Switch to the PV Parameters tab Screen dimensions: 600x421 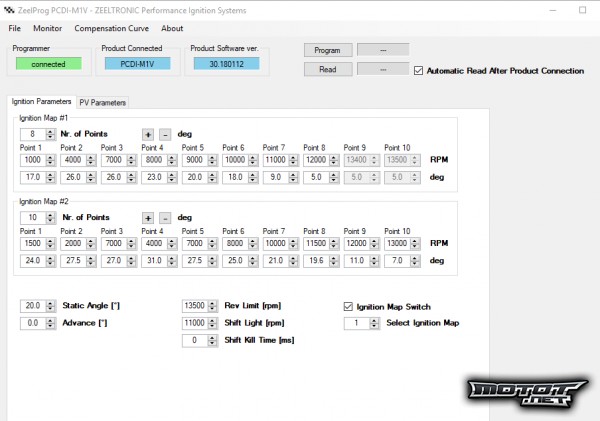pos(103,102)
